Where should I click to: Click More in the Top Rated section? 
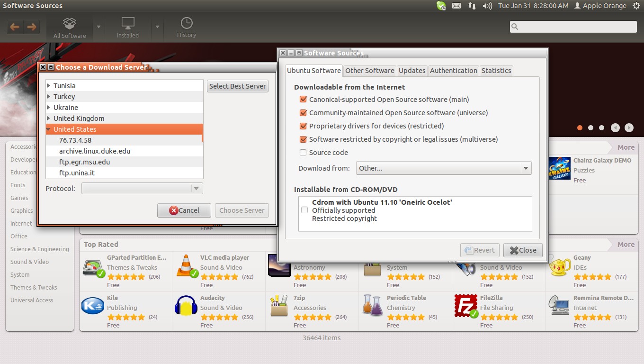click(x=626, y=245)
